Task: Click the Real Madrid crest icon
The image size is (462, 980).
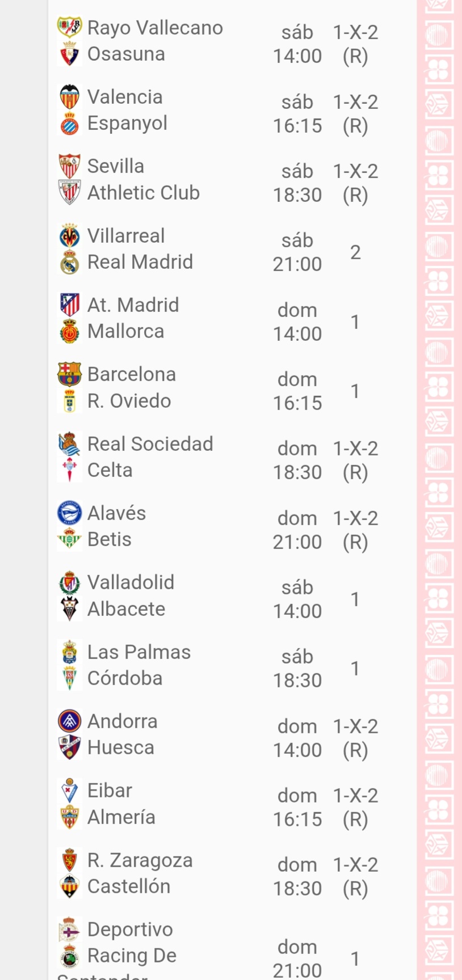Action: tap(70, 262)
